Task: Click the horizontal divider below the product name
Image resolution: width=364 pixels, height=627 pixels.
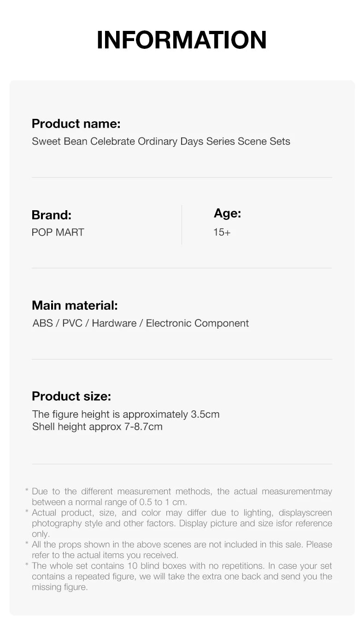Action: pyautogui.click(x=182, y=177)
